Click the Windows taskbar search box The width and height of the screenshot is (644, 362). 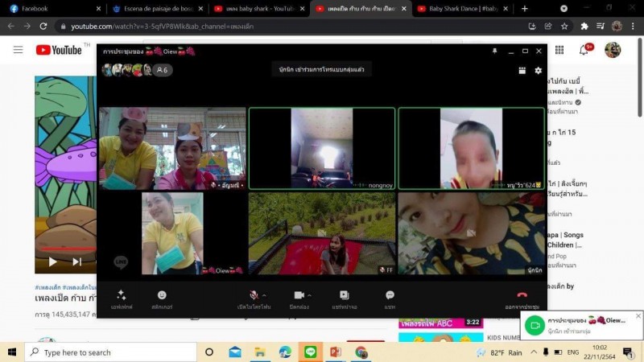point(111,352)
